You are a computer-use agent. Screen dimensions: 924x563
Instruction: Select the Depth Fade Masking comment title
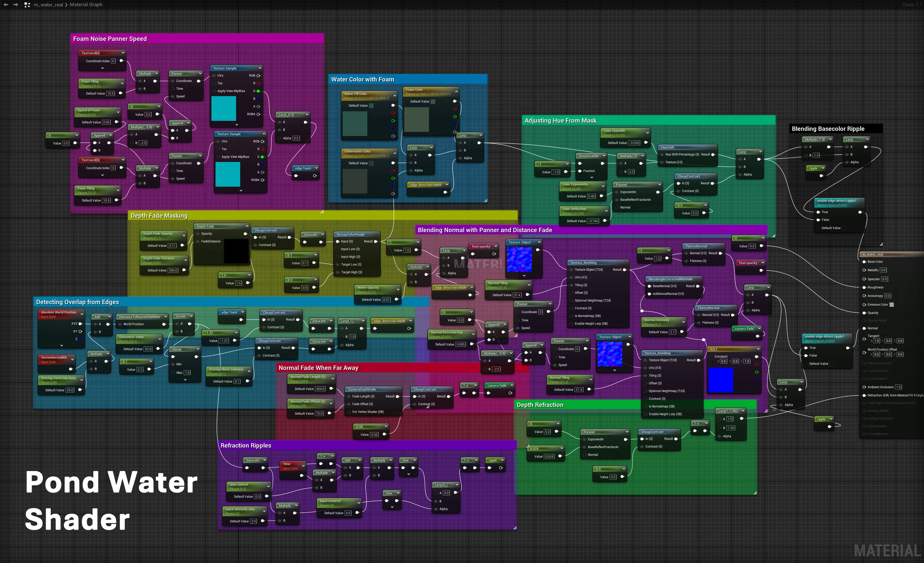click(159, 215)
